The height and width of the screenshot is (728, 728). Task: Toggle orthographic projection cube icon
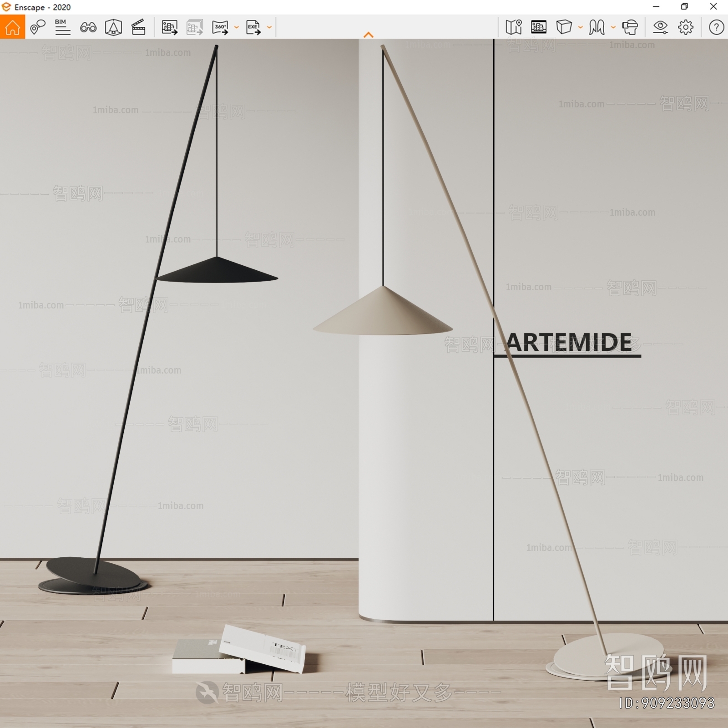[x=564, y=27]
